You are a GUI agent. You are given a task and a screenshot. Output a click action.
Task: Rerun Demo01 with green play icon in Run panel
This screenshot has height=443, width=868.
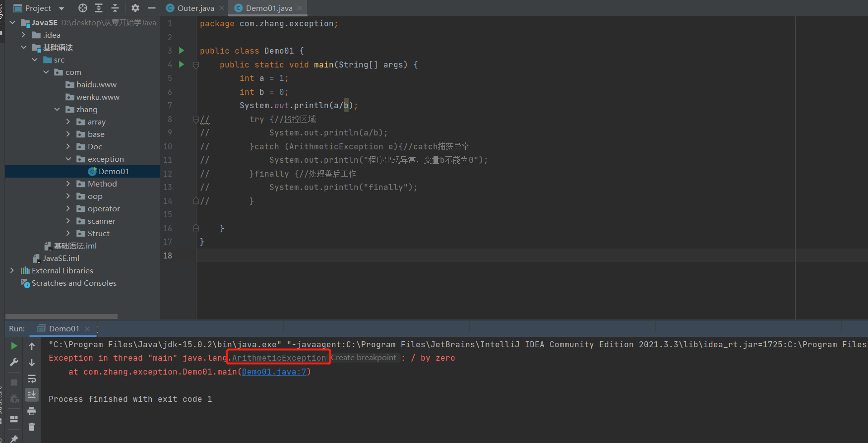14,346
